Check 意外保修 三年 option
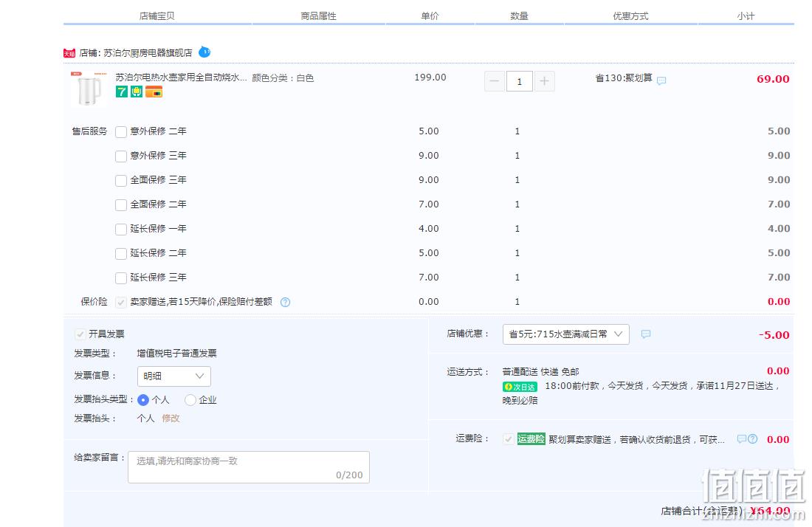Image resolution: width=812 pixels, height=527 pixels. [x=120, y=156]
